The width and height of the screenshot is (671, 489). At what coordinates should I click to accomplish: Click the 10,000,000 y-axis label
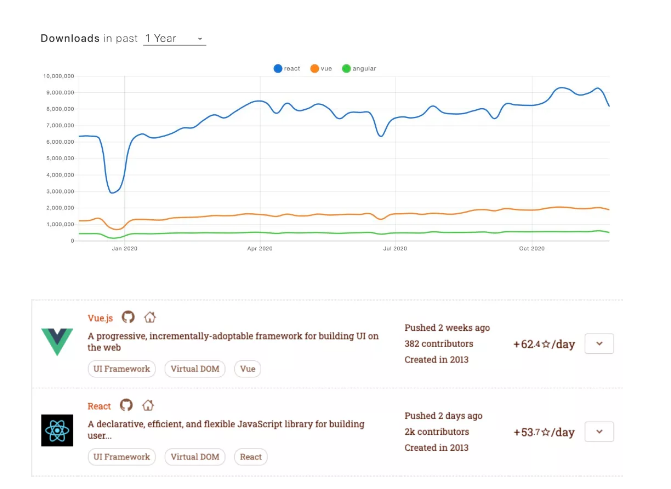pyautogui.click(x=59, y=76)
